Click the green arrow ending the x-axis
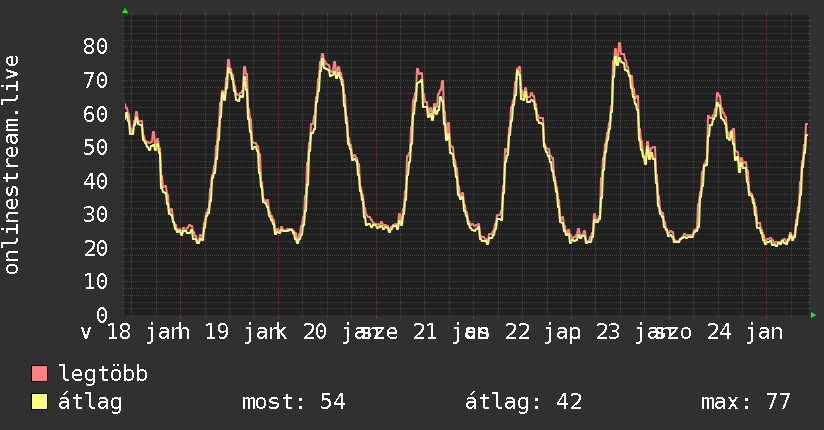 (813, 315)
